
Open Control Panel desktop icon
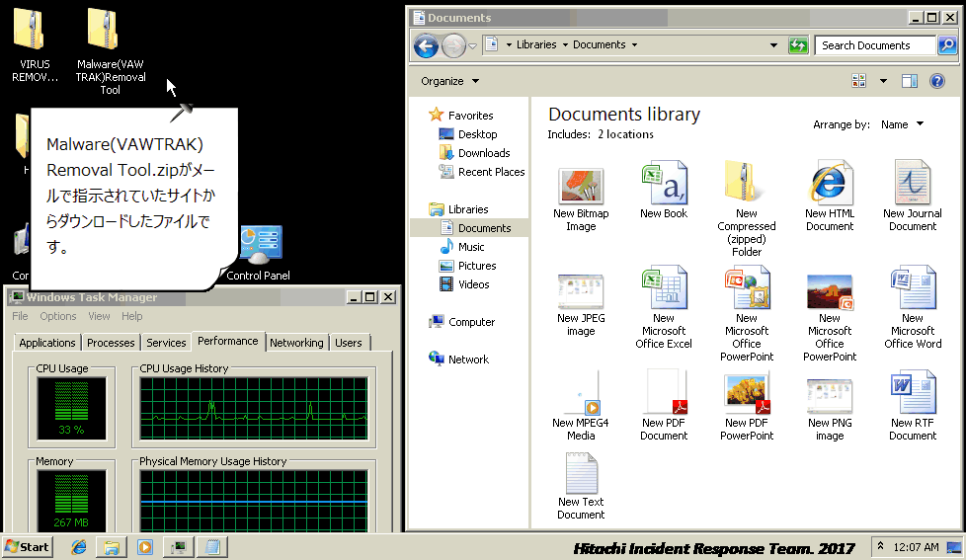pos(258,252)
